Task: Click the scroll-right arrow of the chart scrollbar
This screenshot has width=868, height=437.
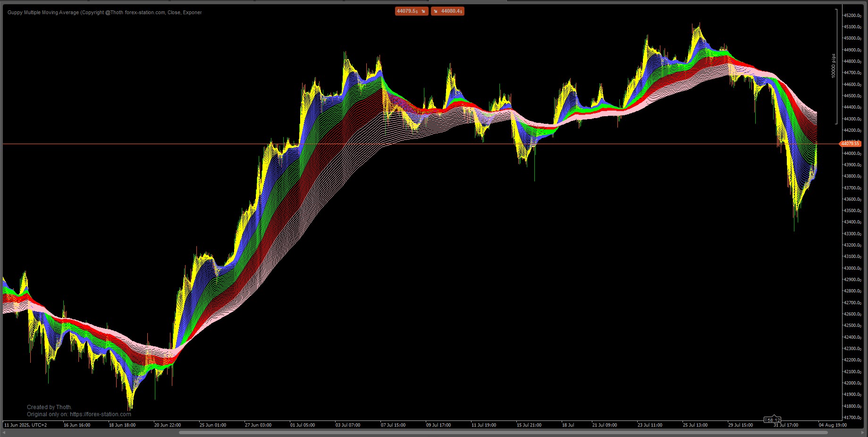Action: [863, 432]
